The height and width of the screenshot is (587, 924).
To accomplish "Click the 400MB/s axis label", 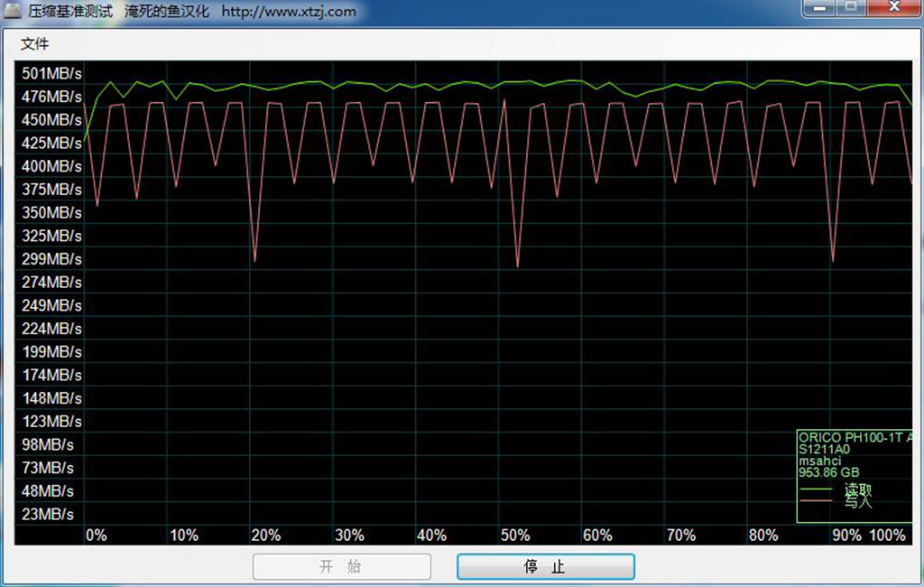I will click(x=51, y=166).
